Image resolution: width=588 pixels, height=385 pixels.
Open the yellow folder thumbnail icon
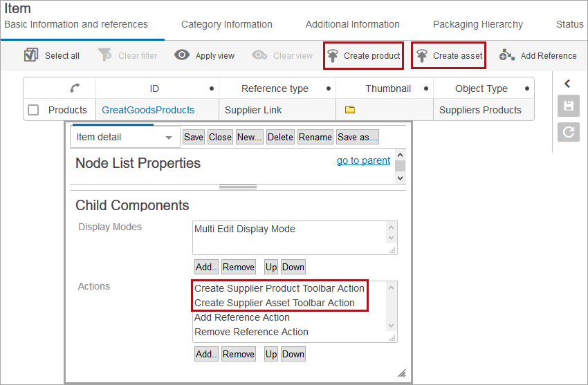coord(350,110)
